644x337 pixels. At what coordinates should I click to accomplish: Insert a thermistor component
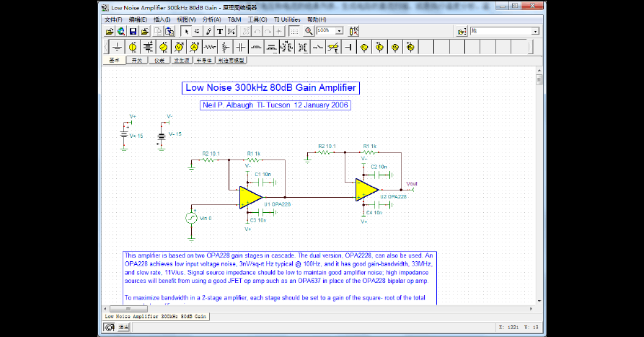click(x=333, y=47)
